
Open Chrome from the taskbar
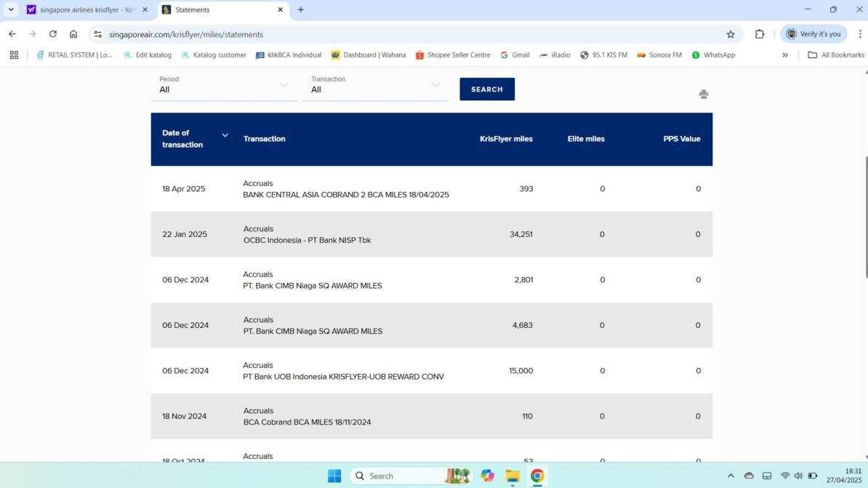tap(537, 476)
